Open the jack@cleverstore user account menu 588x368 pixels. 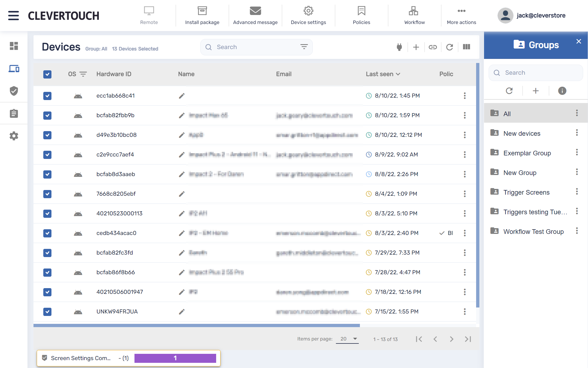coord(532,16)
